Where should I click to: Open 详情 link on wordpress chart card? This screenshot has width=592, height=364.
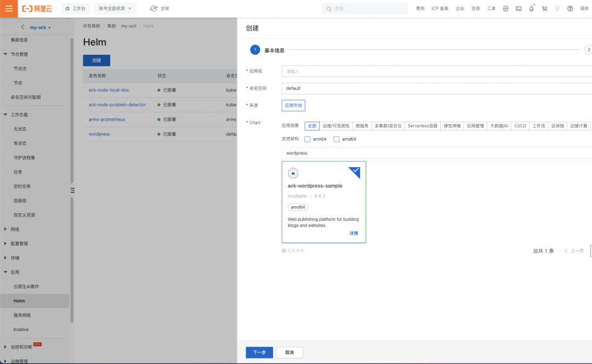coord(354,234)
